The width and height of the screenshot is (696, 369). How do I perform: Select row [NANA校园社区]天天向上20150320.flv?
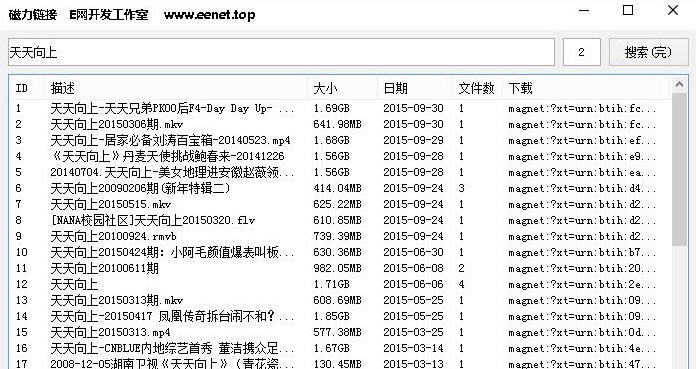tap(340, 220)
